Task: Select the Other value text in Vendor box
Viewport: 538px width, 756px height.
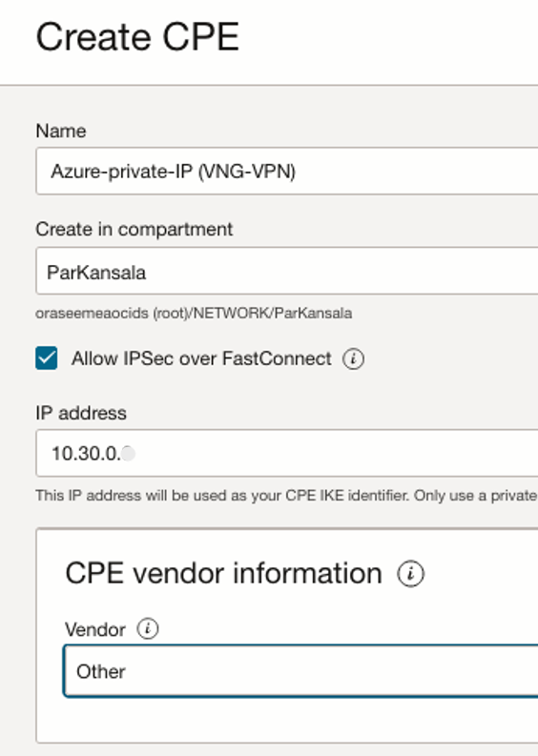Action: click(x=101, y=671)
